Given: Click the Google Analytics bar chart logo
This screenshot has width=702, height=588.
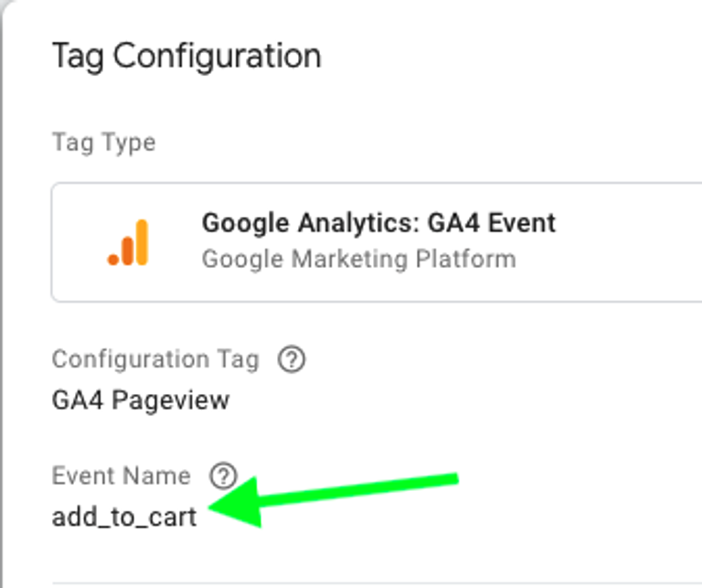Looking at the screenshot, I should pyautogui.click(x=128, y=242).
